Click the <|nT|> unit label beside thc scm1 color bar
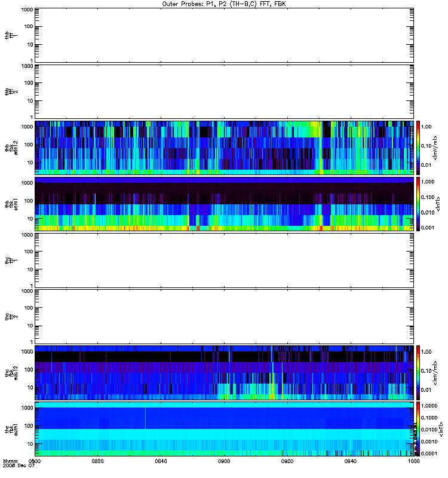 point(441,429)
